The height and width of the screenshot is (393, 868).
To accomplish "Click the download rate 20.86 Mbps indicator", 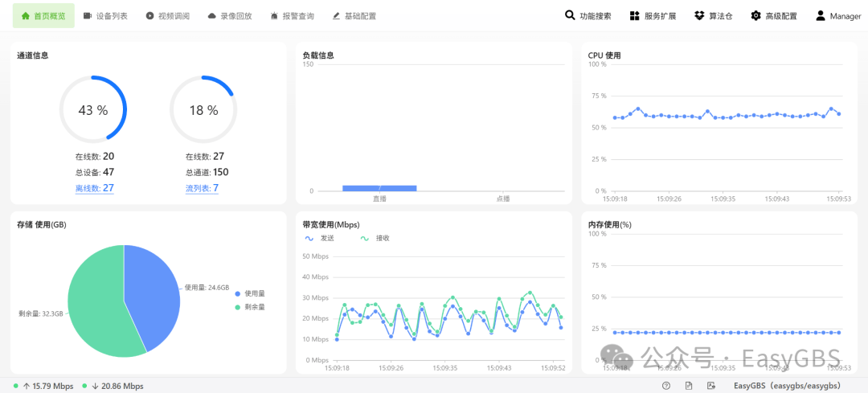I will click(113, 386).
